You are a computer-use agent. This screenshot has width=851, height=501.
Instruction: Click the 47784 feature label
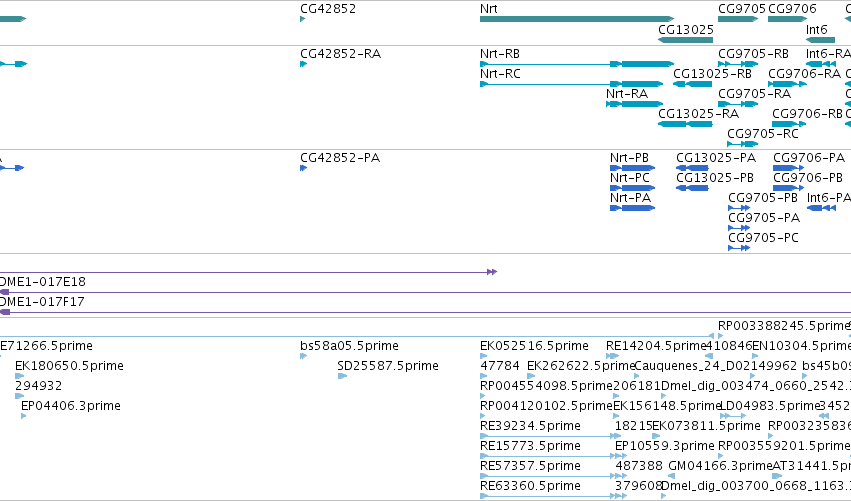pos(499,366)
